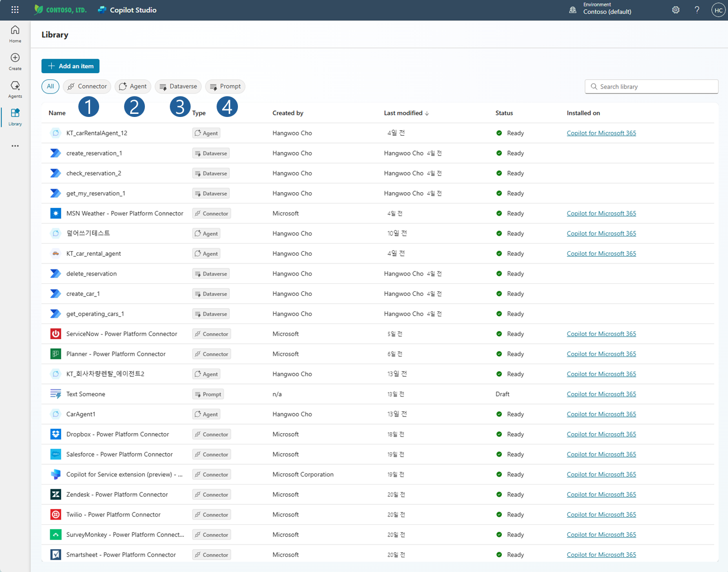The image size is (728, 572).
Task: Click the Ready status for Salesforce row
Action: tap(510, 455)
